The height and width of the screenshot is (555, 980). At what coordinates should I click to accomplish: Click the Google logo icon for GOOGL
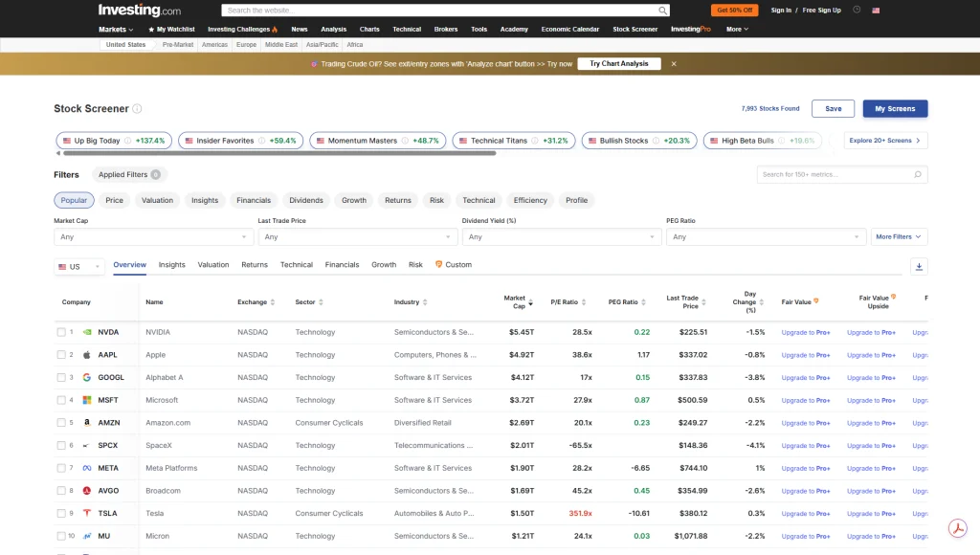pos(87,378)
